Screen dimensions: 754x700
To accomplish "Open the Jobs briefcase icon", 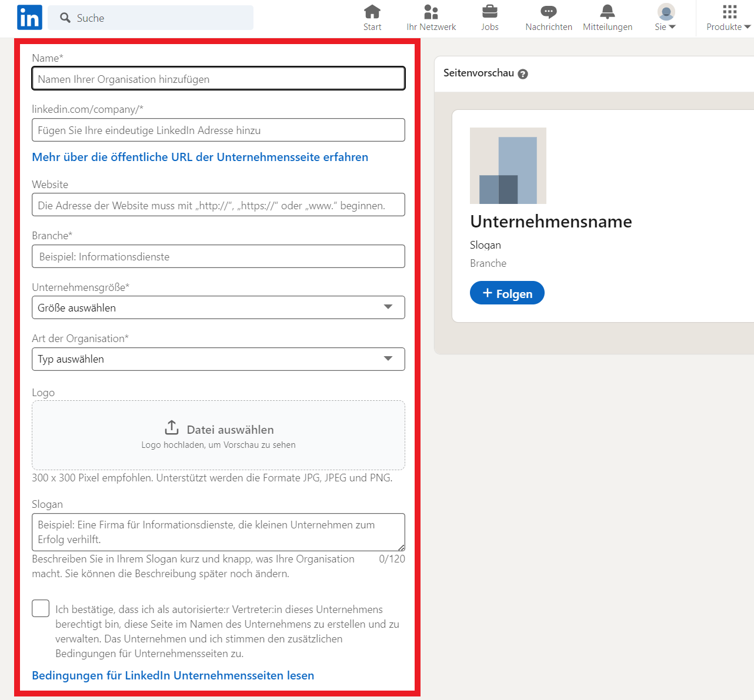I will pos(489,12).
